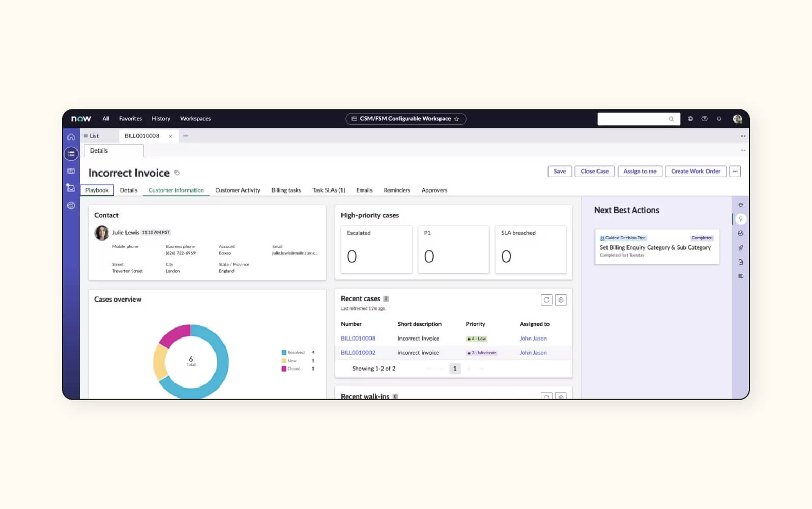Image resolution: width=812 pixels, height=509 pixels.
Task: Click the Assign to me button
Action: [x=640, y=172]
